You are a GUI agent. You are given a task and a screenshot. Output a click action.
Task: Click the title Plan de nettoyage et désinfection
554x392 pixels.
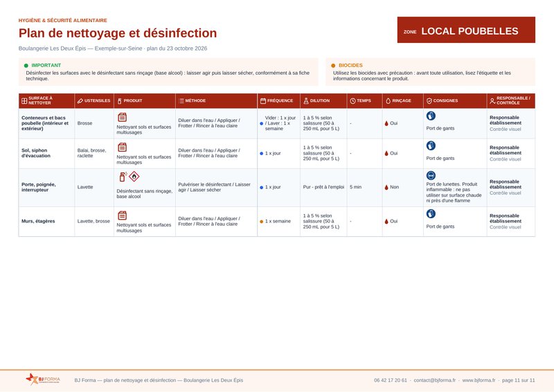pos(118,33)
